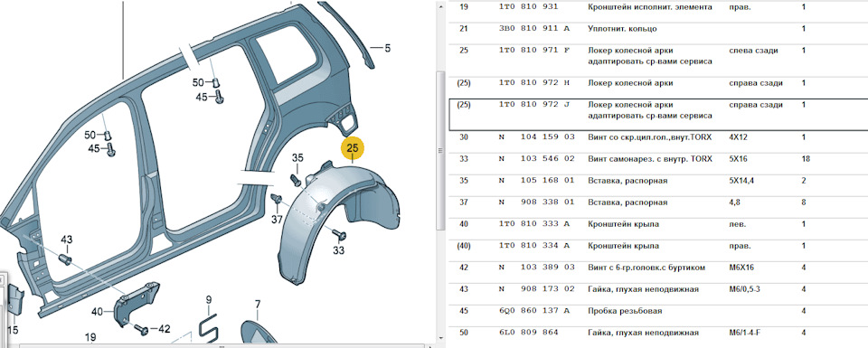868x348 pixels.
Task: Select the Кронштейн крыла лев. row
Action: 657,224
